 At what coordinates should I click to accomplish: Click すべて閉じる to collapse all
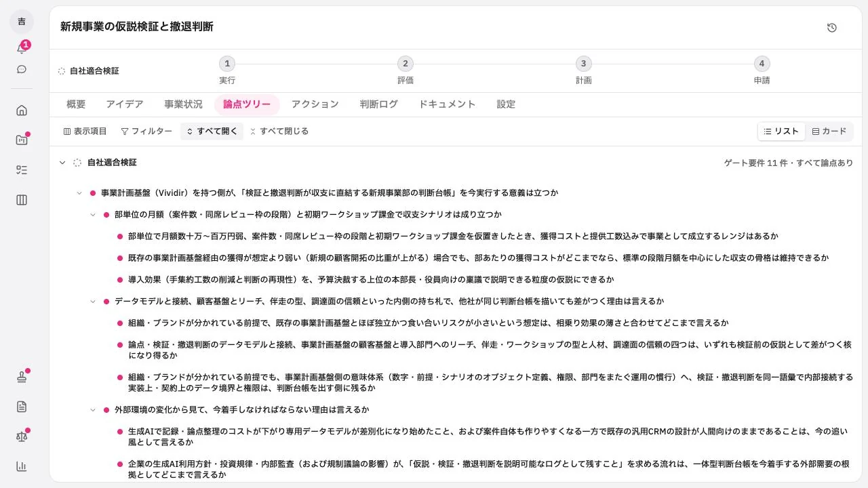point(279,131)
